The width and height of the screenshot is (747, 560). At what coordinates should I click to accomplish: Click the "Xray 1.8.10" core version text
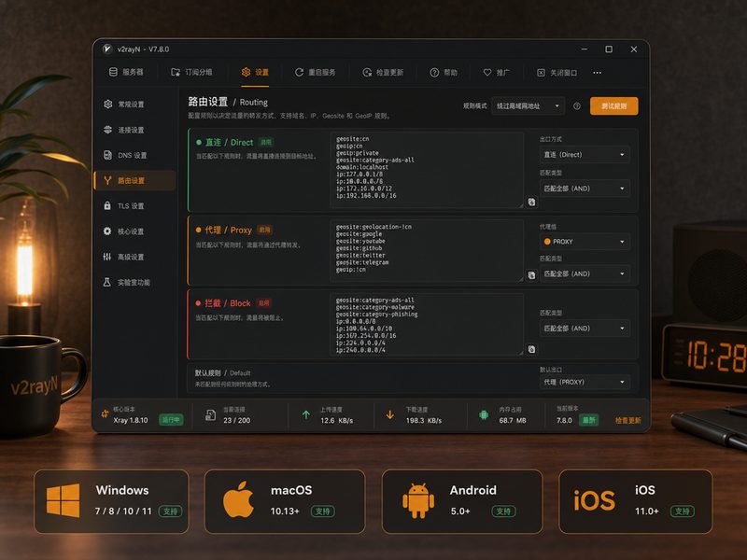pyautogui.click(x=131, y=421)
